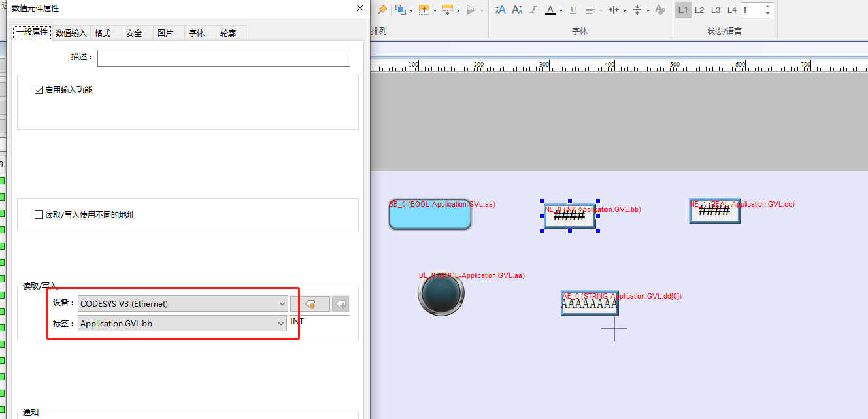The width and height of the screenshot is (868, 419).
Task: Select language state L3
Action: 716,10
